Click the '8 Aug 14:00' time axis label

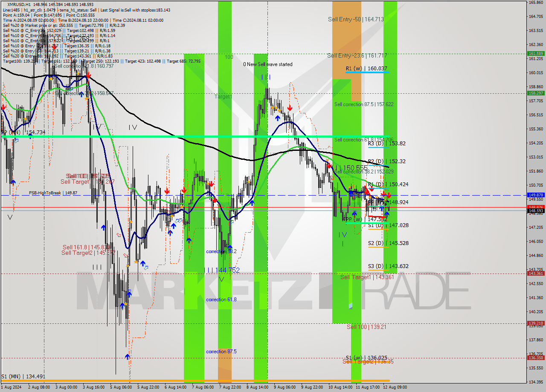coord(257,387)
